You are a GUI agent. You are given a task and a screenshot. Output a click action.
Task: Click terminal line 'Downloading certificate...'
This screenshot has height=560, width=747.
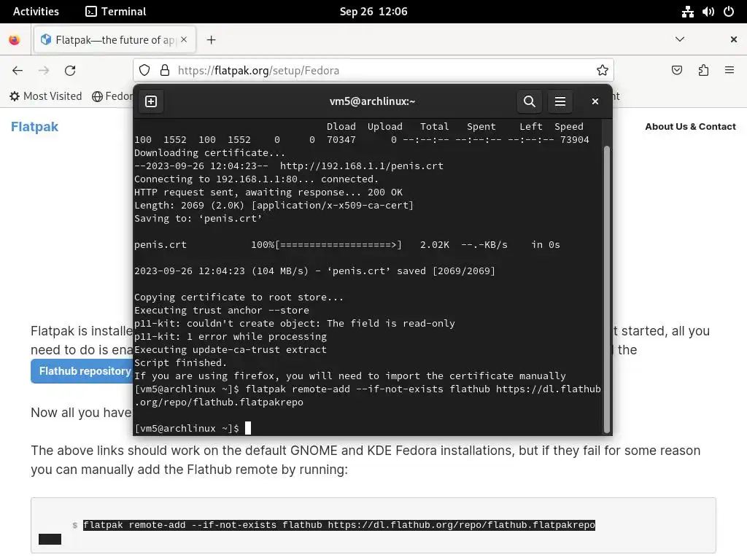(209, 153)
